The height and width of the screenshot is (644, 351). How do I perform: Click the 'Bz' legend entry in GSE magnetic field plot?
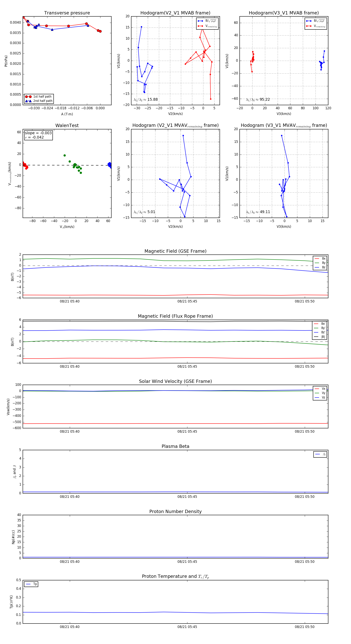tap(320, 267)
